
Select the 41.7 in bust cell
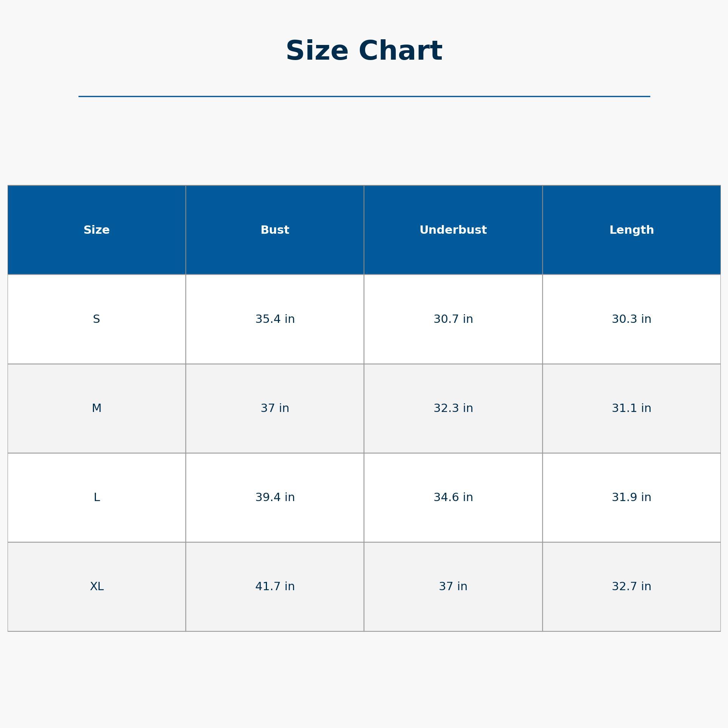pos(275,586)
